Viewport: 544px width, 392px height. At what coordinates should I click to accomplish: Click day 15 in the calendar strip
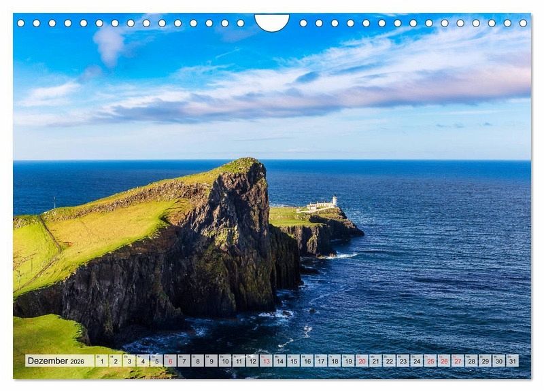pos(293,361)
